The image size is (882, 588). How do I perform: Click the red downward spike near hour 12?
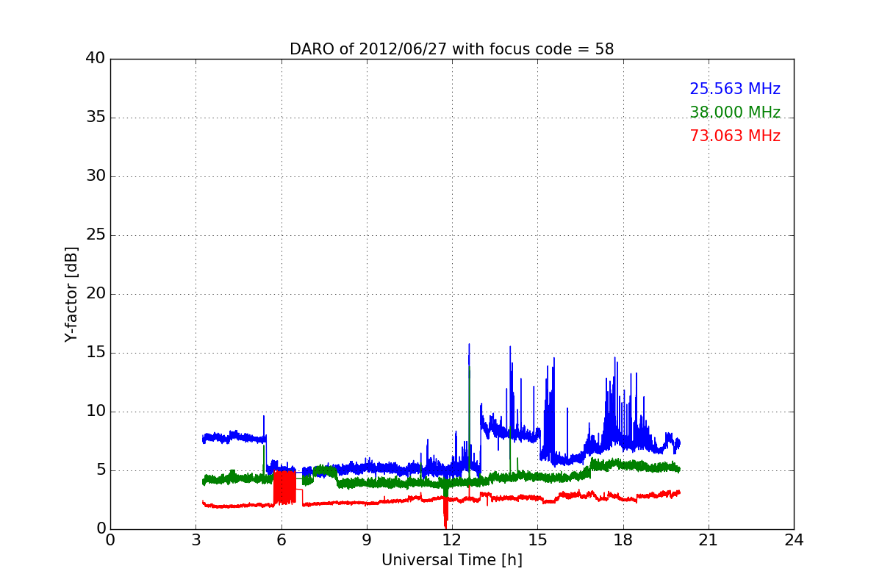click(x=445, y=513)
